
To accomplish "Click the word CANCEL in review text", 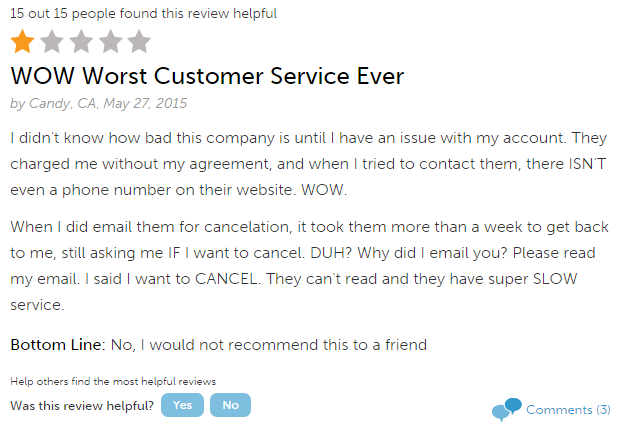I will tap(226, 279).
